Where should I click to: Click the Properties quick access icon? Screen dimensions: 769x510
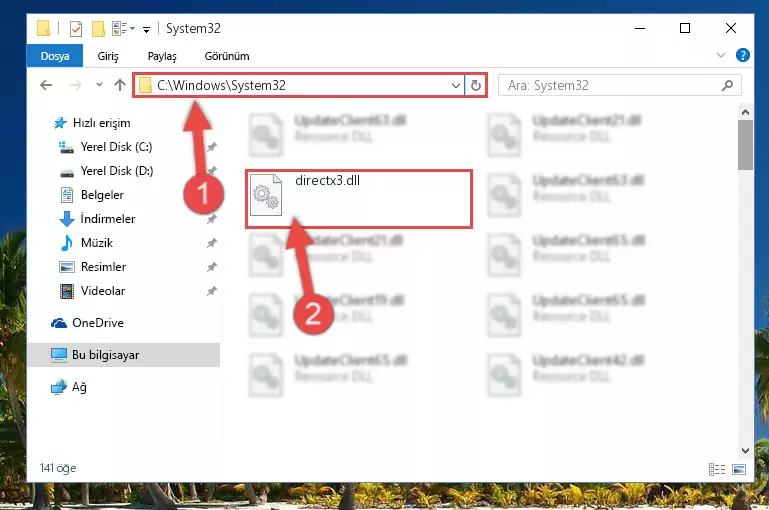pyautogui.click(x=76, y=29)
